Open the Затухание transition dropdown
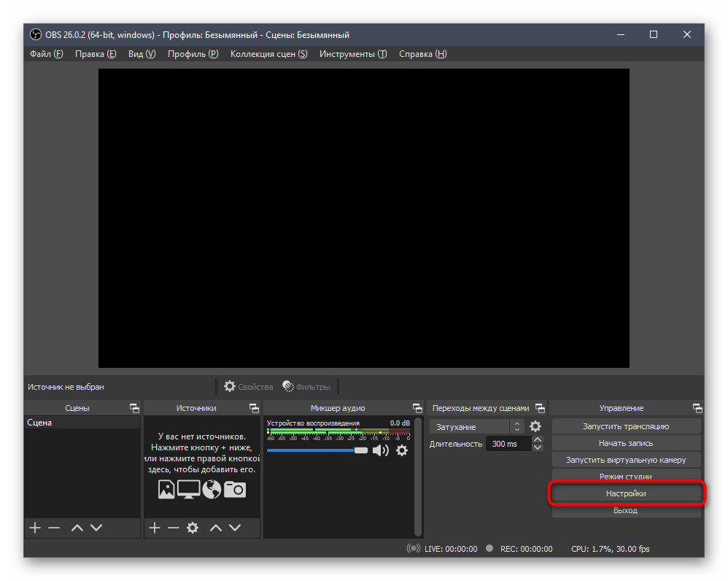The image size is (728, 581). point(477,426)
